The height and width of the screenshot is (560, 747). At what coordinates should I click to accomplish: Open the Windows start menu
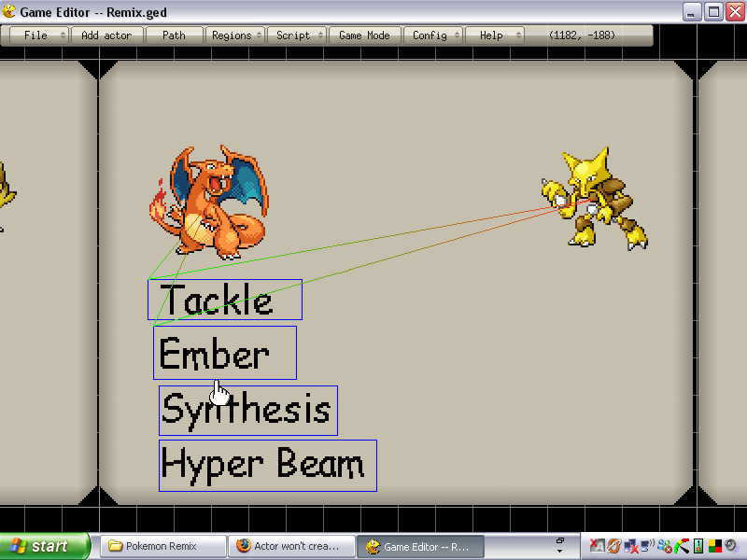point(44,546)
